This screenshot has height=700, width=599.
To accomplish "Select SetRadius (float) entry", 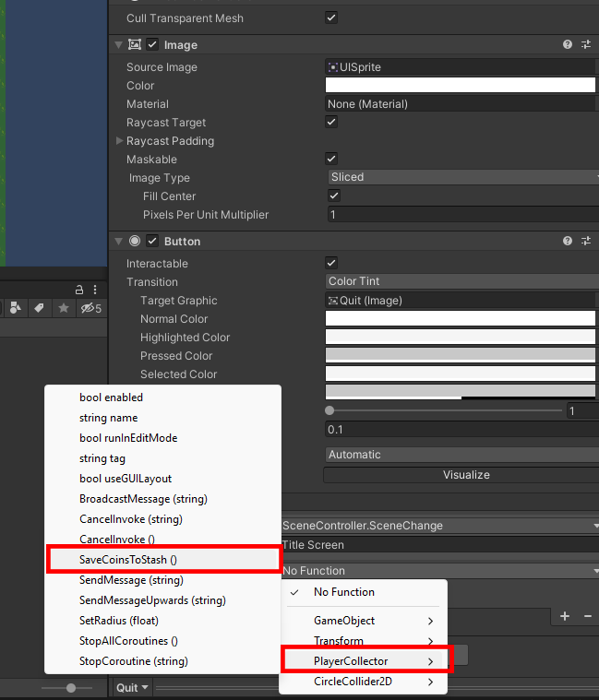I will (163, 621).
